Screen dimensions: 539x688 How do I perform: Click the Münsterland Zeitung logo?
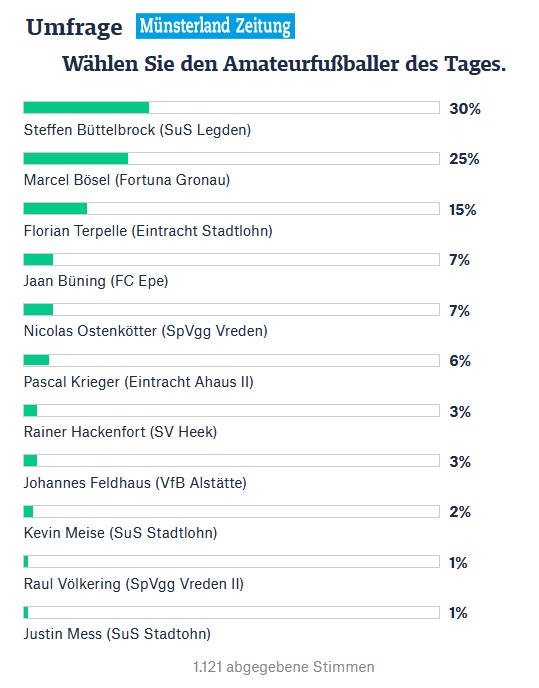[x=215, y=26]
